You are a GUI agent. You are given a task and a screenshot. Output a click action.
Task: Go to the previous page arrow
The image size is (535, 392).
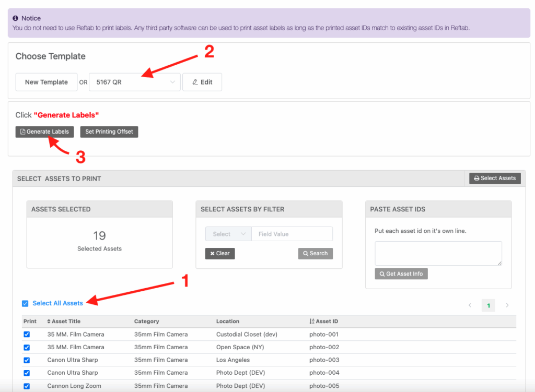click(x=470, y=305)
